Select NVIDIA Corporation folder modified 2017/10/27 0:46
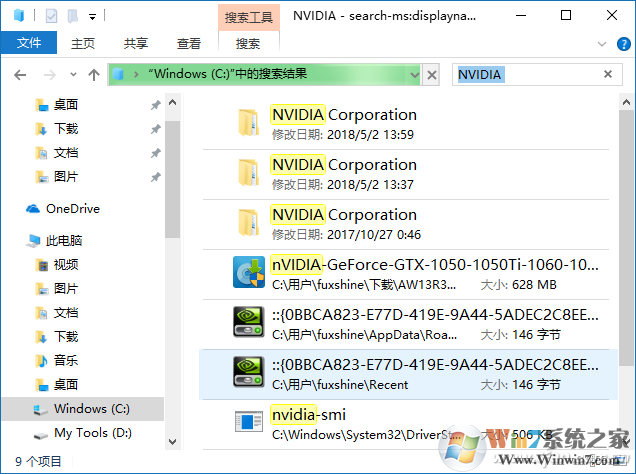 point(406,224)
